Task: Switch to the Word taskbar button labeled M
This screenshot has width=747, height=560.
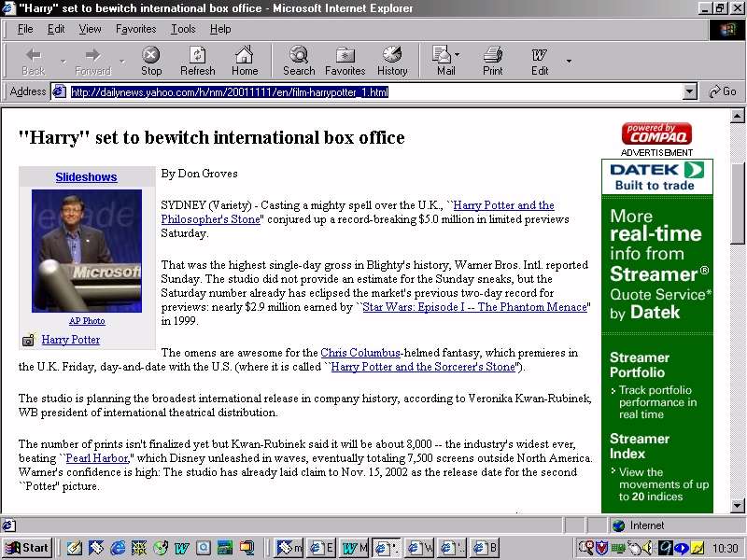Action: click(355, 548)
